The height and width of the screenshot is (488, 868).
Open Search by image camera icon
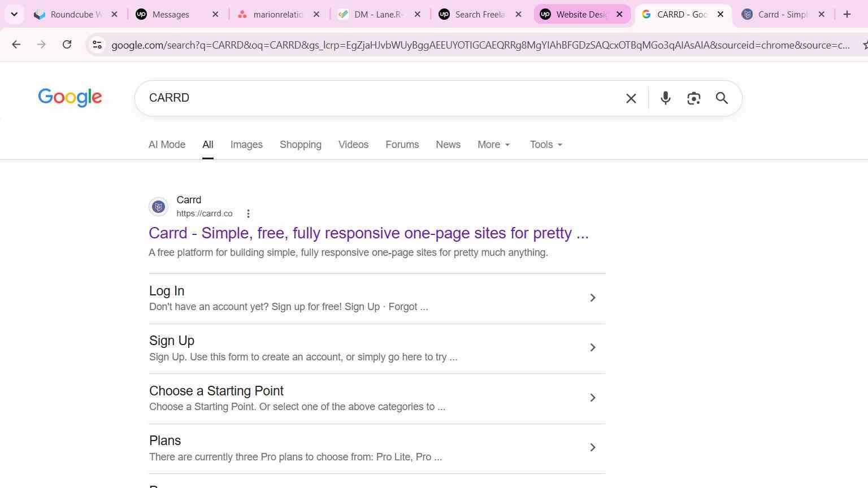point(693,98)
